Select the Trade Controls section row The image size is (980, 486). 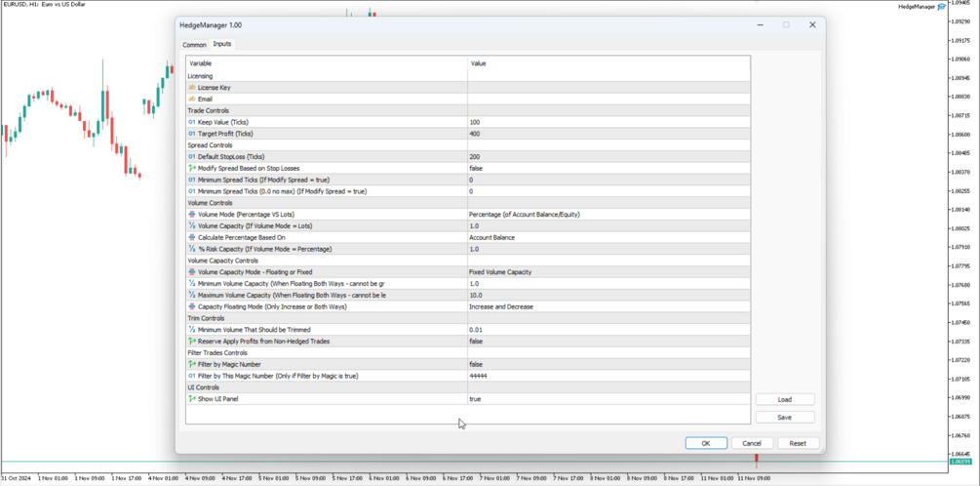point(468,110)
